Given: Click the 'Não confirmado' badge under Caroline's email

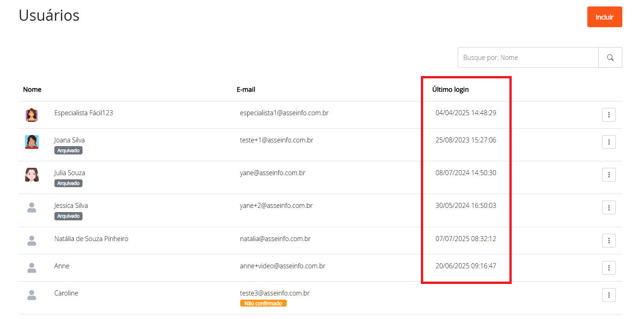Looking at the screenshot, I should coord(263,303).
